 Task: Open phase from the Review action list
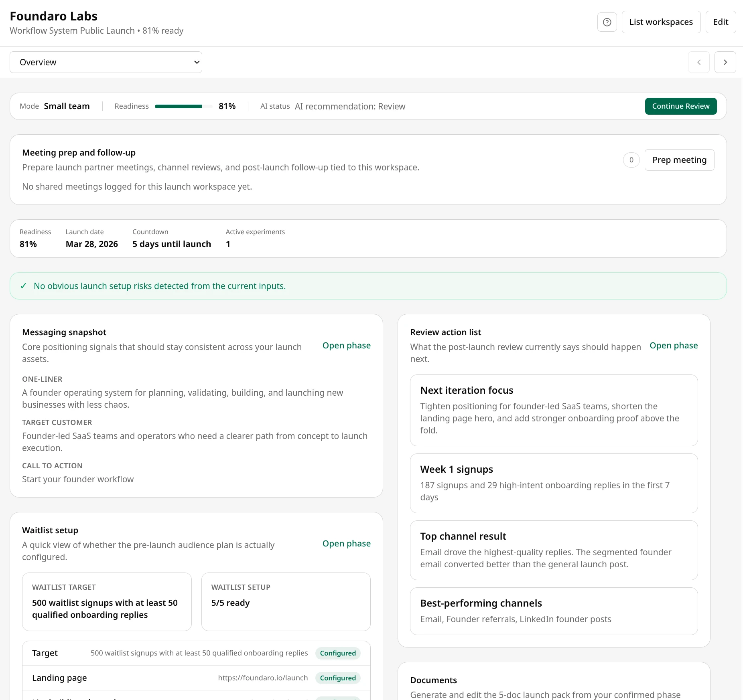674,345
